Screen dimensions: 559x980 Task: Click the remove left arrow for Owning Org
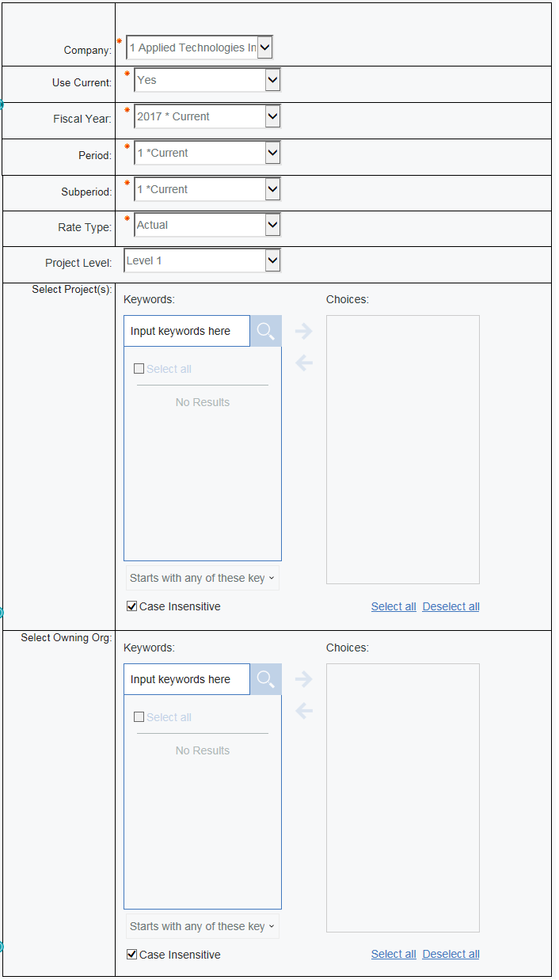[303, 712]
